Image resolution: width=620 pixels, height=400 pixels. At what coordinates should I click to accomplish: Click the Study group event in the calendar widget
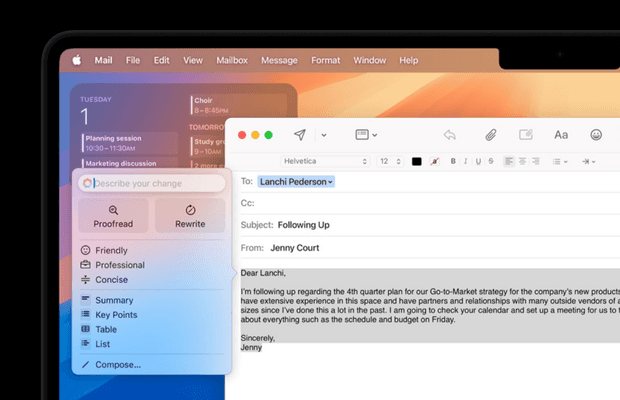coord(208,146)
